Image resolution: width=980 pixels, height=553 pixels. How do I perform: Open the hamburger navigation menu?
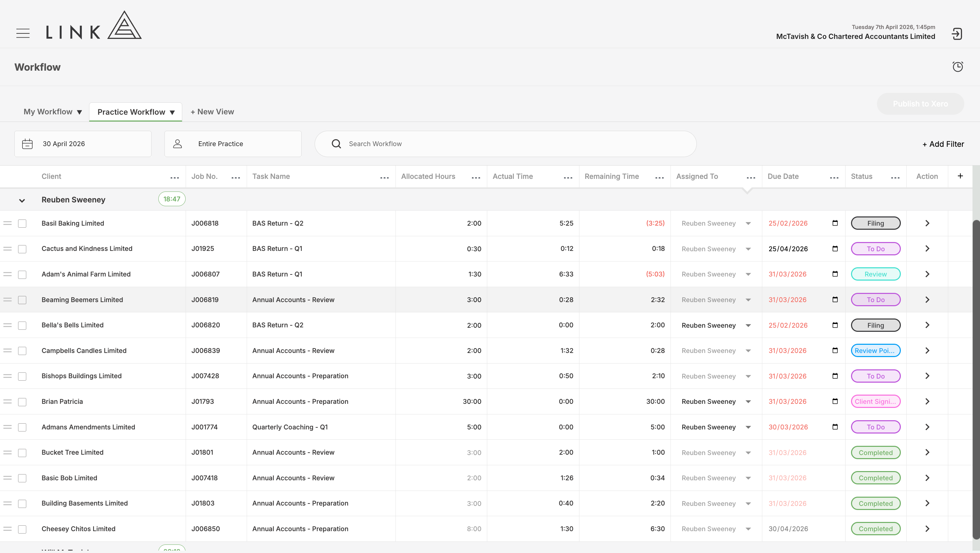23,33
